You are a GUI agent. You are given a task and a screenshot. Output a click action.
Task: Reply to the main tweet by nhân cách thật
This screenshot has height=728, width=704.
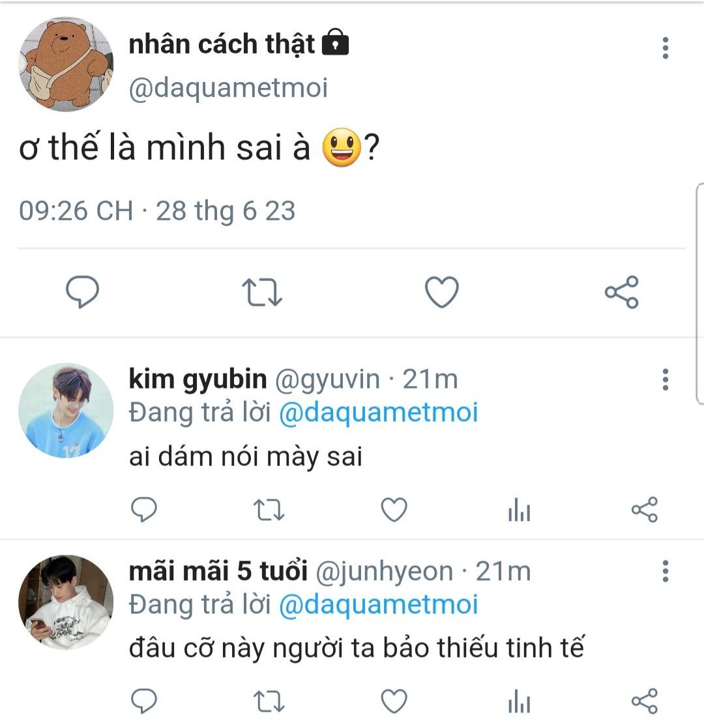(x=83, y=292)
